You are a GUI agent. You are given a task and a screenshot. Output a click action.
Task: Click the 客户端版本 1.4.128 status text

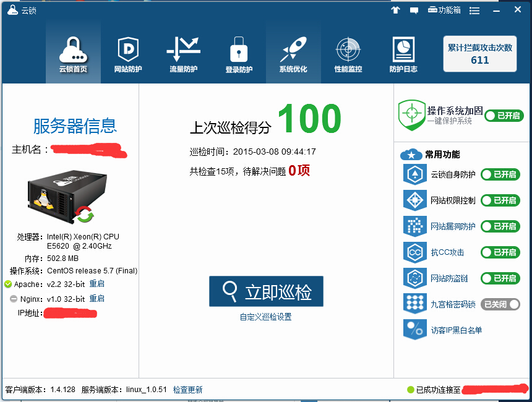pyautogui.click(x=40, y=390)
